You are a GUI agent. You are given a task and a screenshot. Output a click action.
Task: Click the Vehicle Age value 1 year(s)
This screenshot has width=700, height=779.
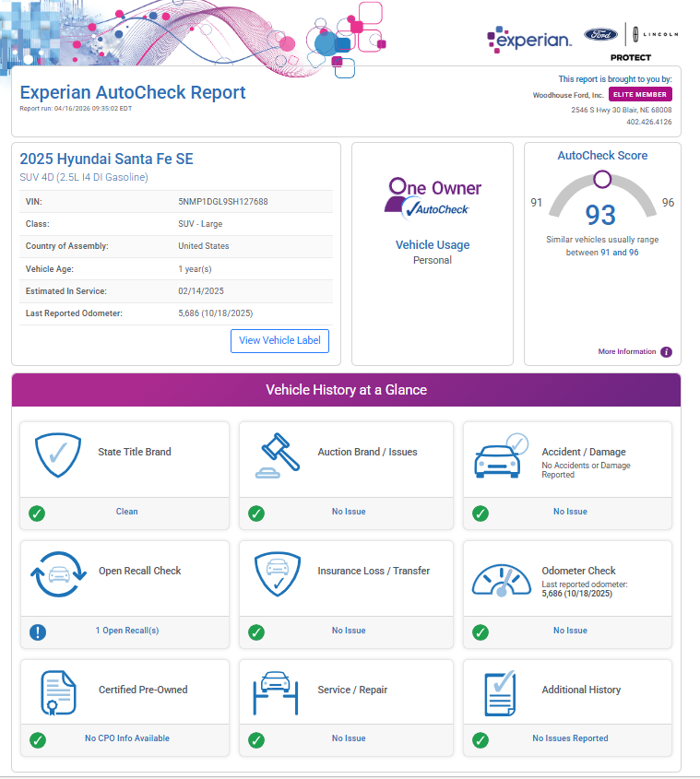pos(195,269)
